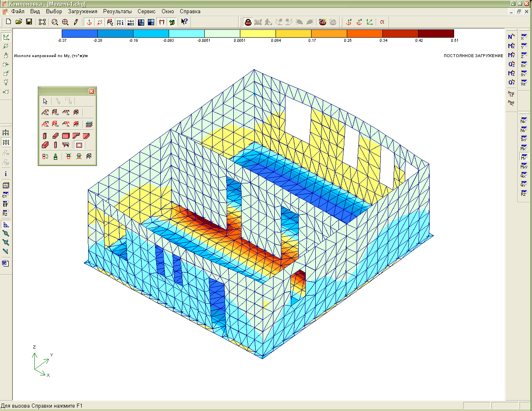Click the legend value 0.51
Screen dimensions: 532x411
[455, 41]
